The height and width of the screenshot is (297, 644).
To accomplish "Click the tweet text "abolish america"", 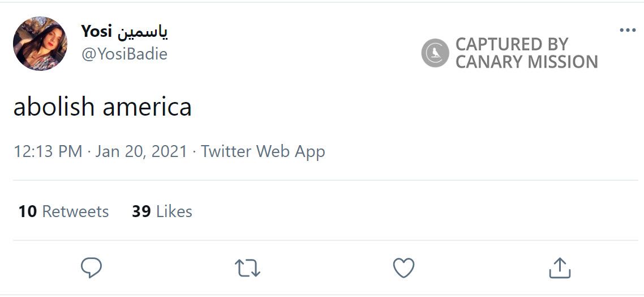I will (x=102, y=107).
